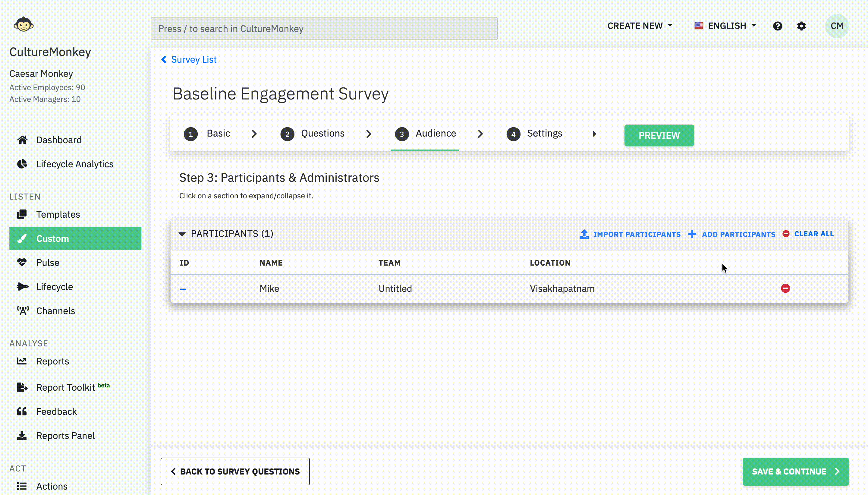Click the US flag language icon

[x=699, y=26]
